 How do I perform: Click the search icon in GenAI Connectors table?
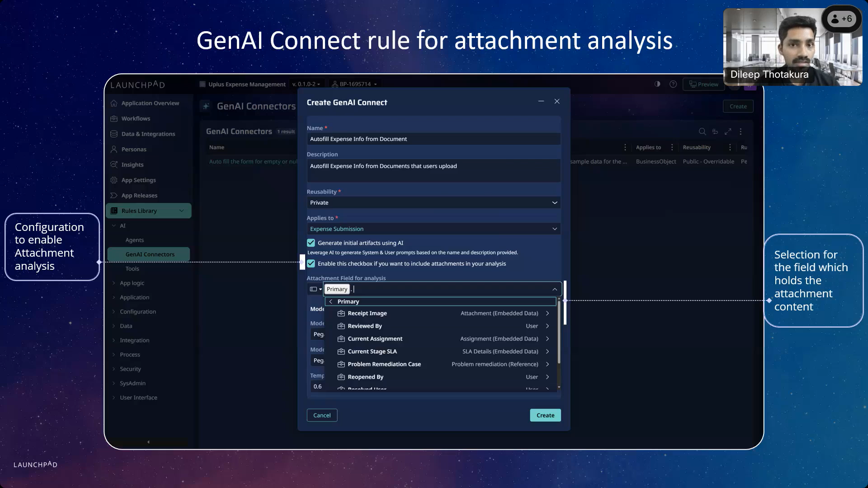(702, 131)
